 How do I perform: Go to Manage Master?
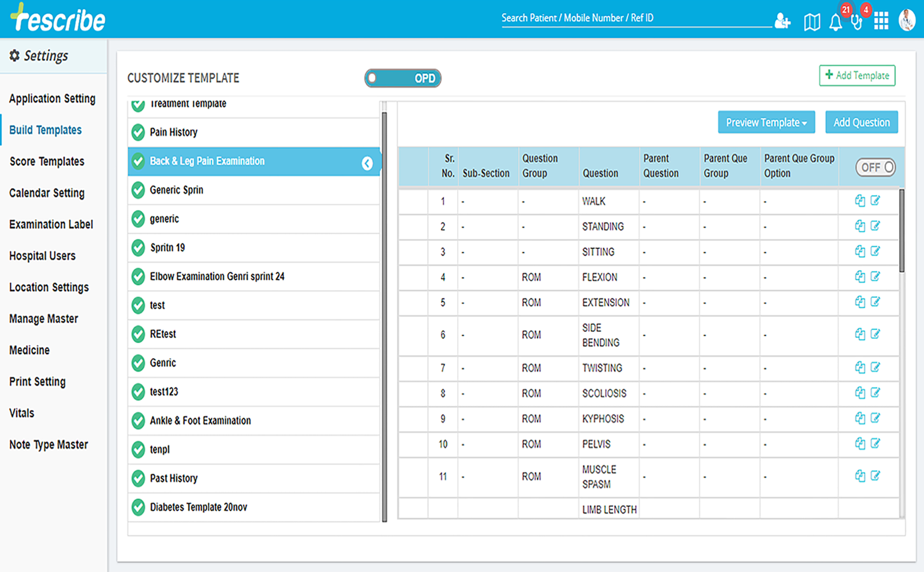(43, 319)
